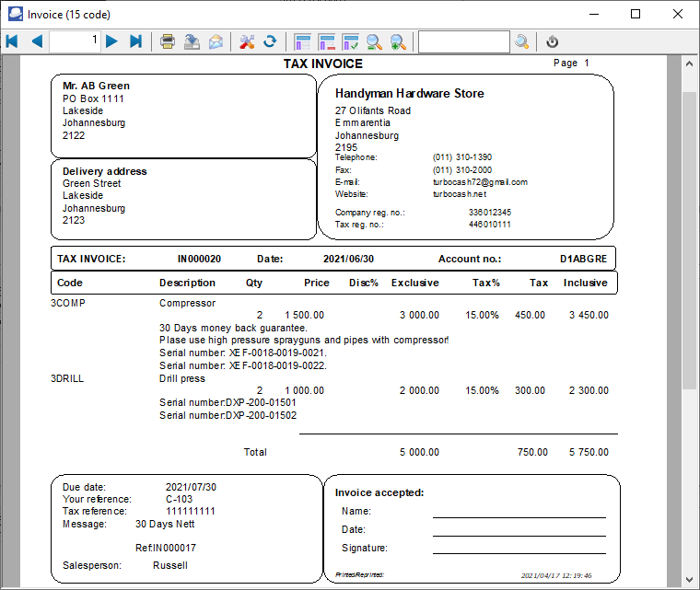The width and height of the screenshot is (700, 590).
Task: Click the find magnifier next to the search box
Action: [x=521, y=42]
